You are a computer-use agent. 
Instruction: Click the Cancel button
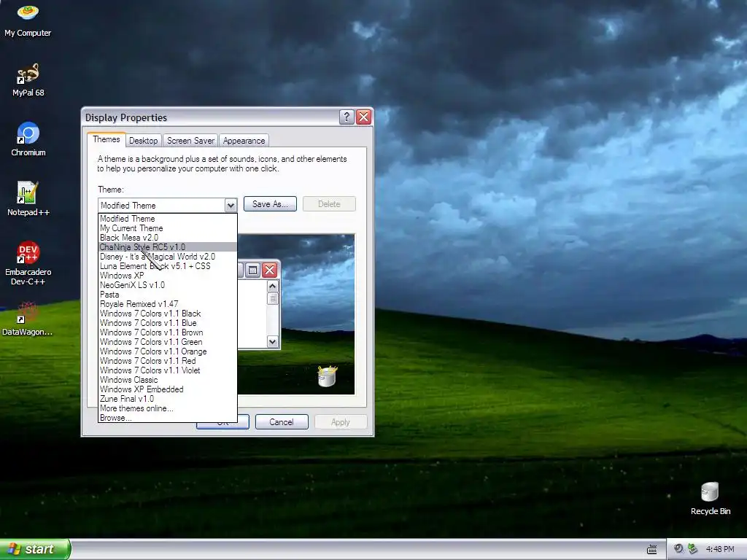(x=282, y=422)
